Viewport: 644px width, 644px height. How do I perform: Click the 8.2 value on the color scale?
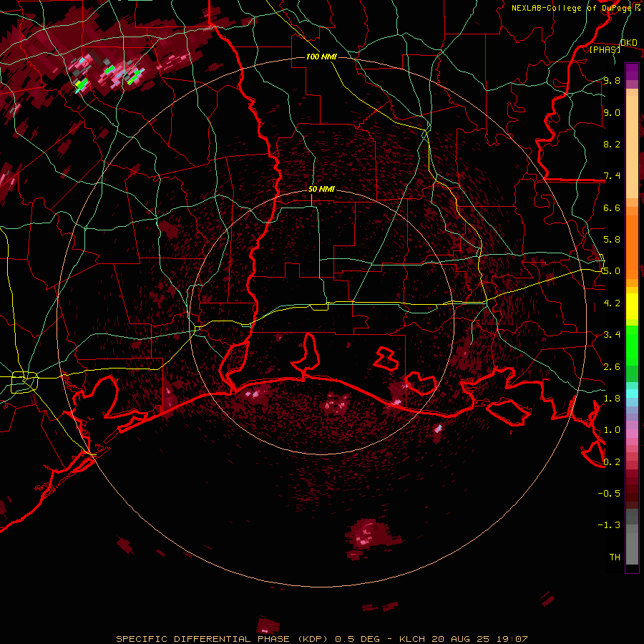click(x=612, y=144)
